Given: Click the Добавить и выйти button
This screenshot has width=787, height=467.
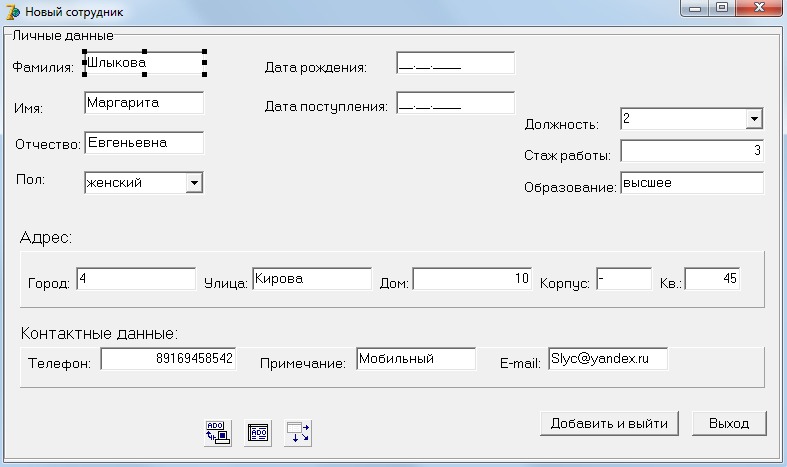Looking at the screenshot, I should [609, 423].
